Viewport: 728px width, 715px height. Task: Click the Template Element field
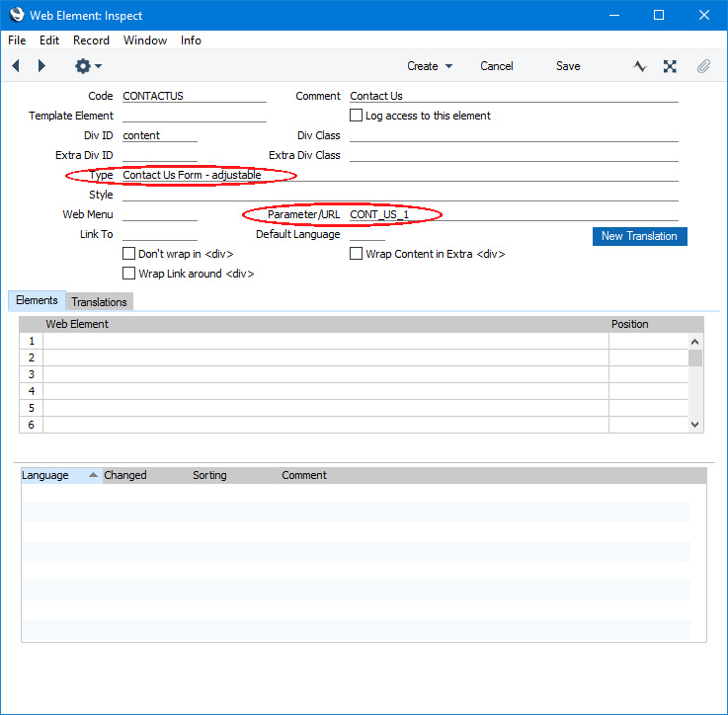pos(194,116)
